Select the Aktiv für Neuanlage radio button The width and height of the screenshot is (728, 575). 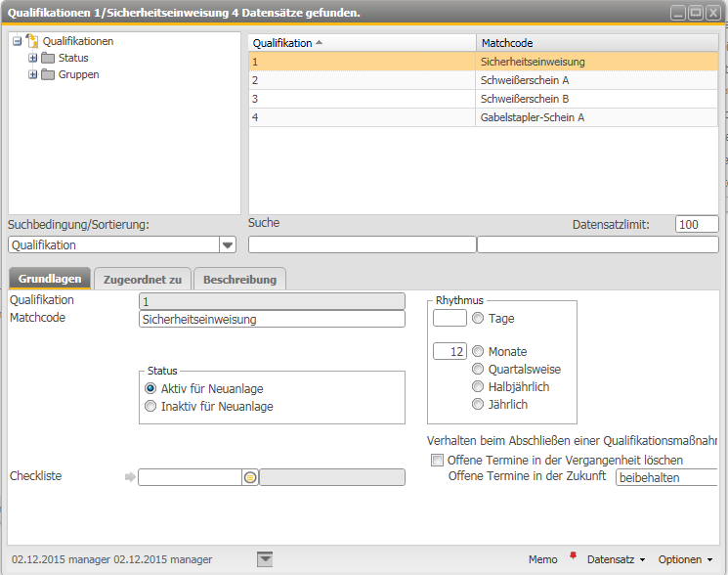tap(150, 388)
